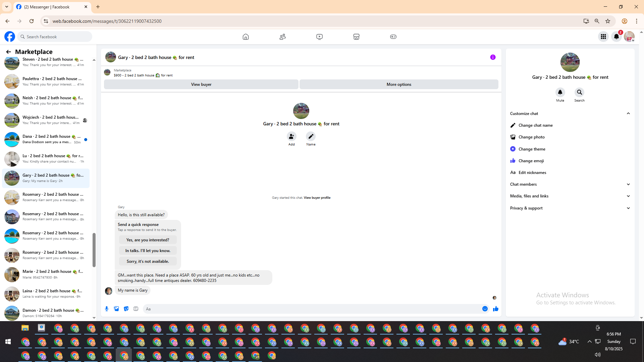Open the Windows Start menu
Viewport: 644px width, 362px height.
coord(8,342)
